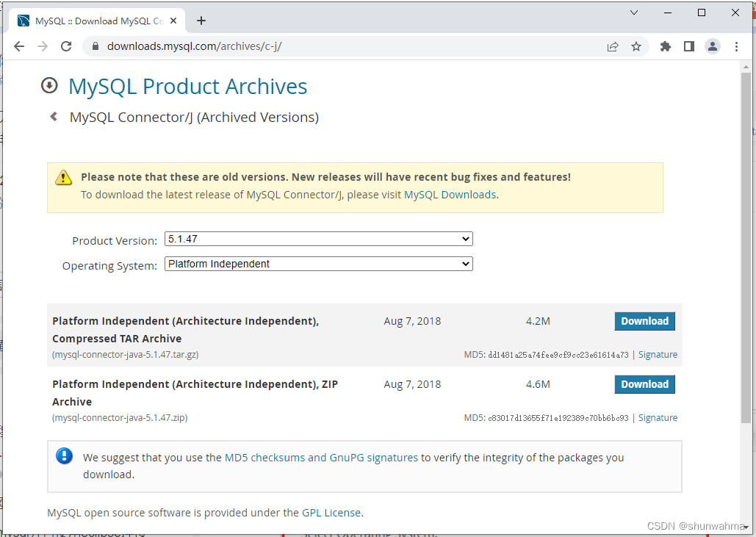
Task: Open the browser extensions puzzle icon
Action: point(665,46)
